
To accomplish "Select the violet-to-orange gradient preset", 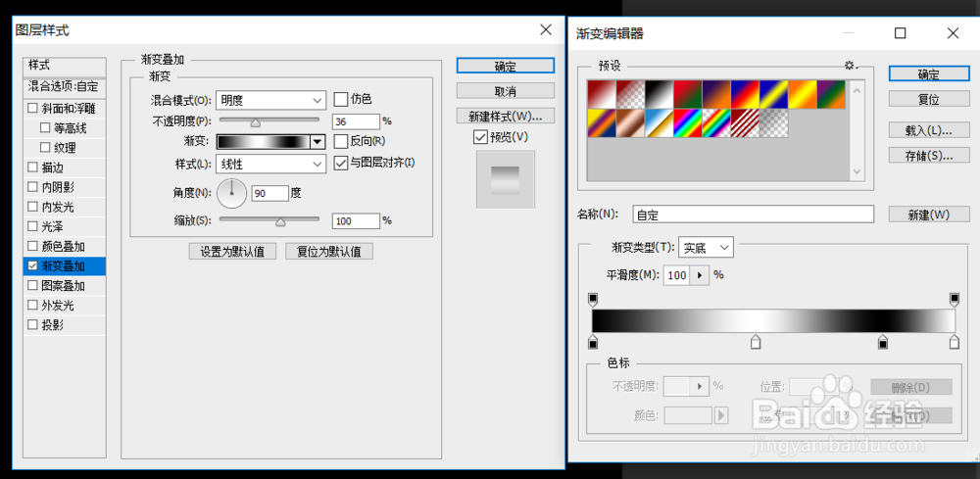I will click(x=716, y=94).
